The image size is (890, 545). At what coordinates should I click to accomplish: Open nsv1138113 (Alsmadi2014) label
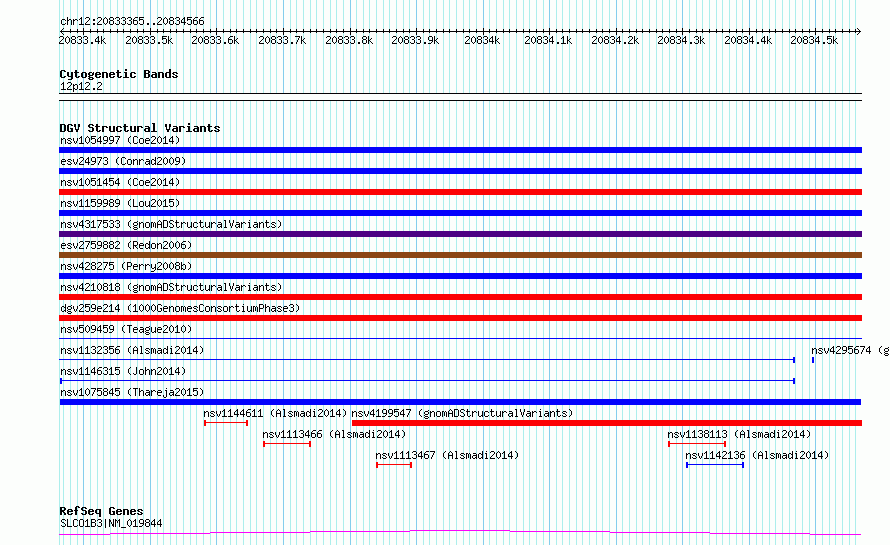(739, 434)
